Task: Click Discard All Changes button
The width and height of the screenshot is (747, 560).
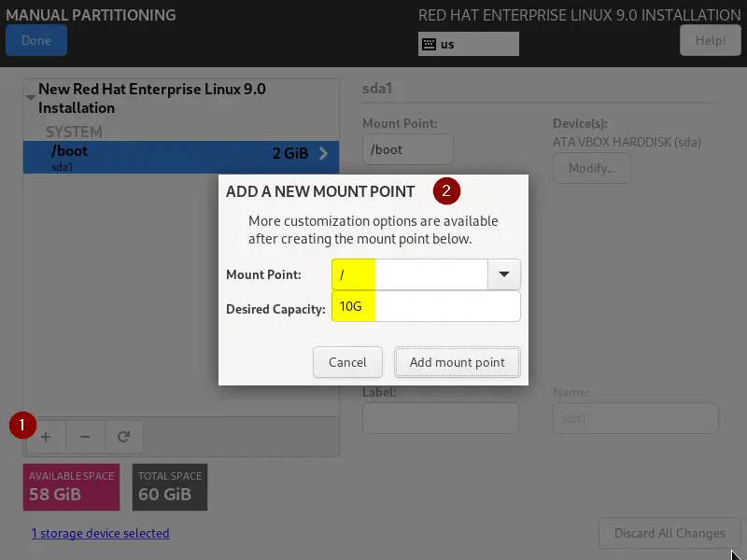Action: [669, 533]
